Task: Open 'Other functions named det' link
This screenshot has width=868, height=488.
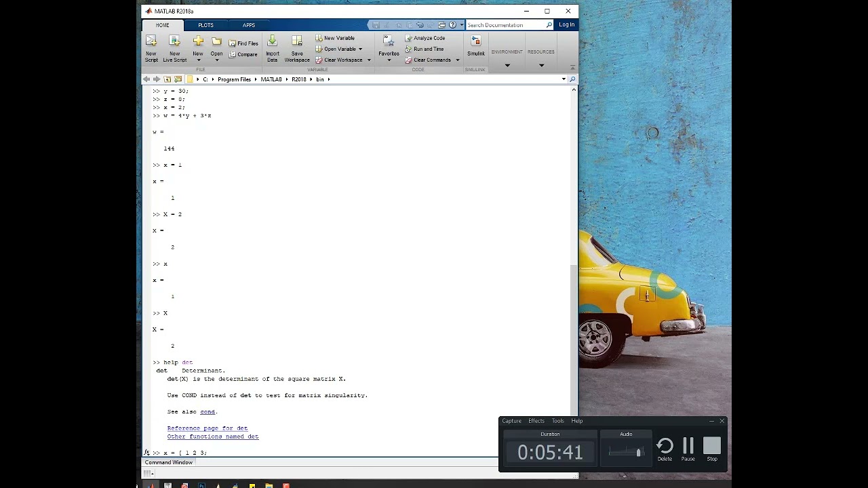Action: 213,436
